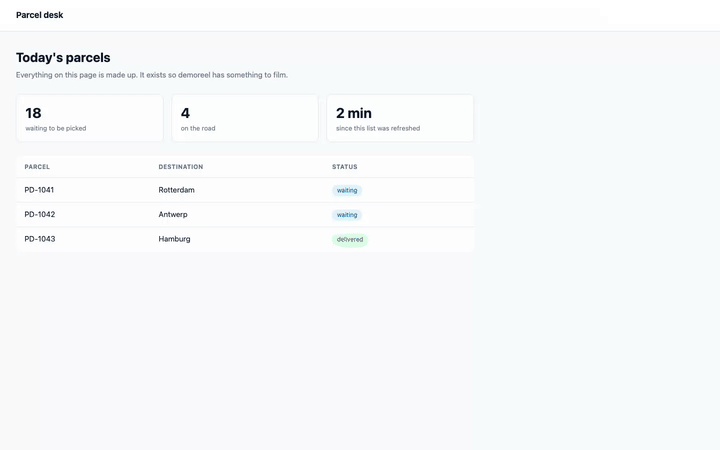Click the number 18 in stats
Image resolution: width=720 pixels, height=450 pixels.
(x=33, y=113)
